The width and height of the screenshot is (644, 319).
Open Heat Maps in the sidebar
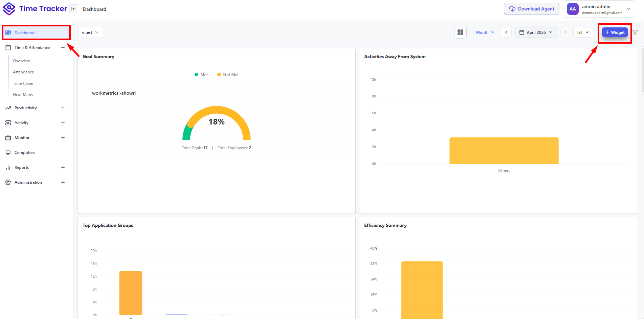click(x=23, y=95)
